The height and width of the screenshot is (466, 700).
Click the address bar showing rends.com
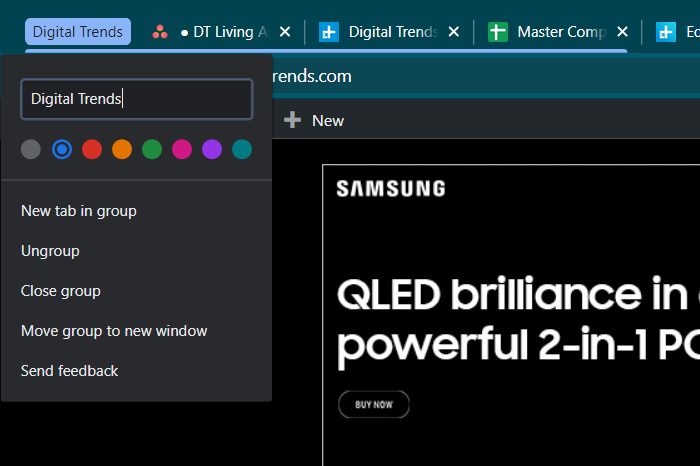point(486,76)
